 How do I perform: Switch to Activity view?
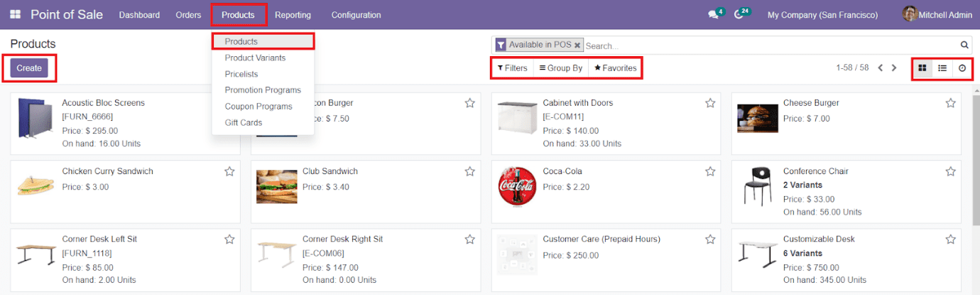(962, 68)
